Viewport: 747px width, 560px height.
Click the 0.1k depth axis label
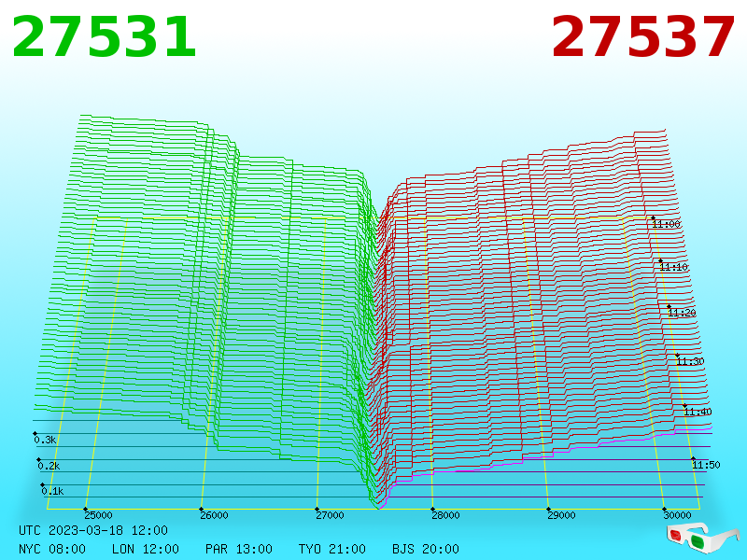click(x=52, y=491)
